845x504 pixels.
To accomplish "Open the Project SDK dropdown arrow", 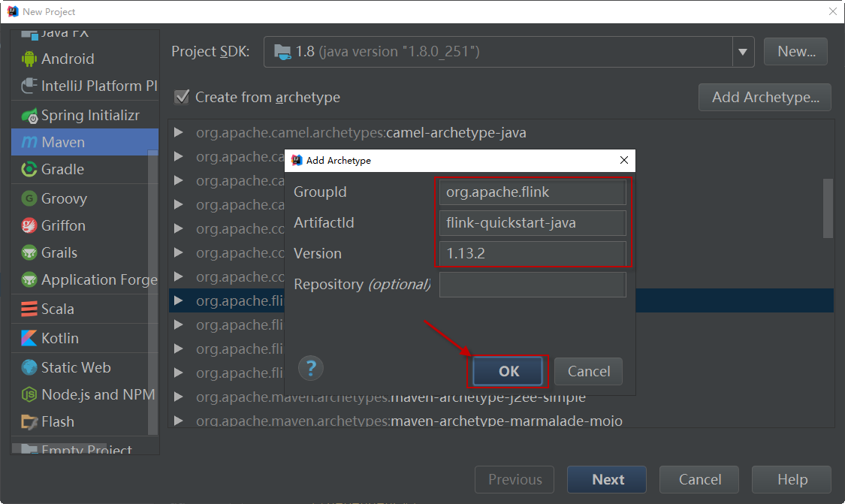I will click(x=742, y=52).
